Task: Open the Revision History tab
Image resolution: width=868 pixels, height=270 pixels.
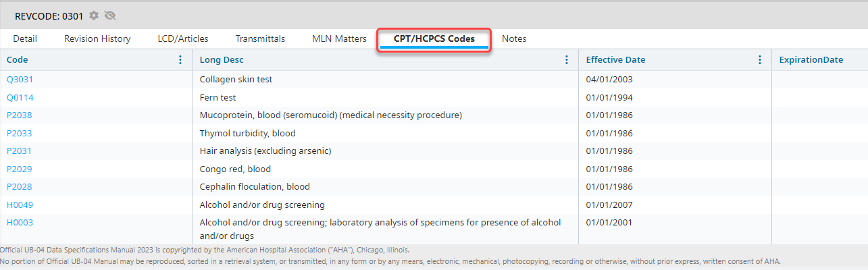Action: [x=97, y=39]
